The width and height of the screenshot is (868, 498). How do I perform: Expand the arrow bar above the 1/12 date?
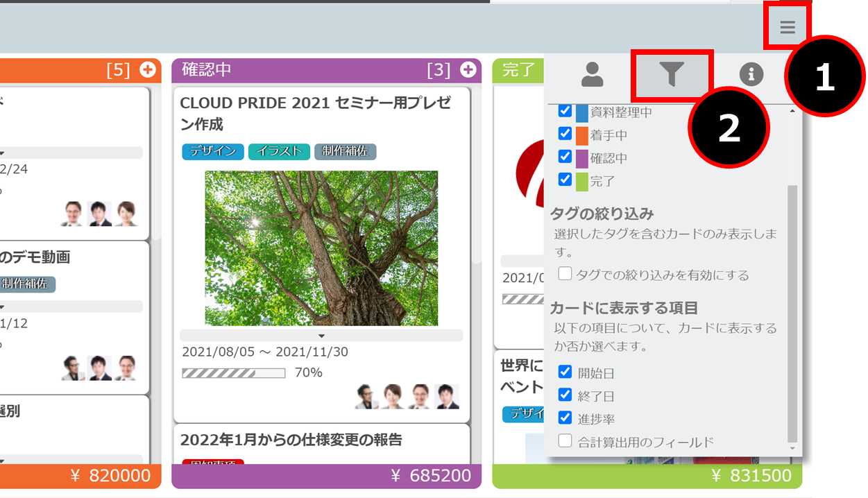[x=71, y=307]
